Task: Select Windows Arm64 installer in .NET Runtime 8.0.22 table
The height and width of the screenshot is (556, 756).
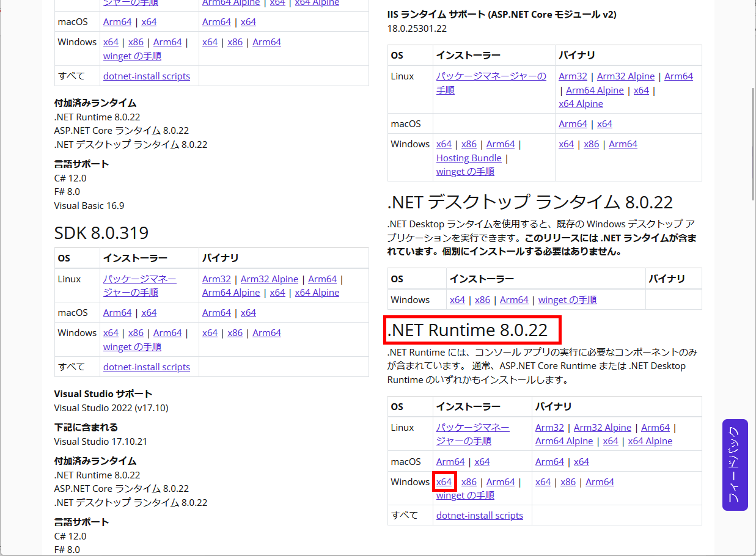Action: coord(501,482)
